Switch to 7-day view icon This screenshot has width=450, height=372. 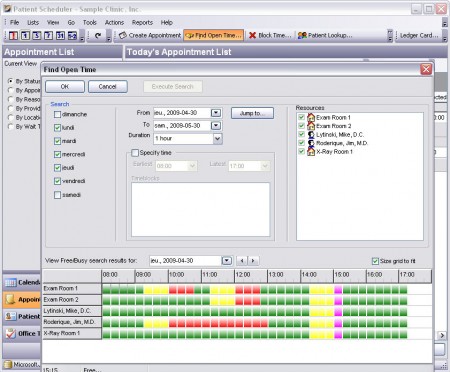(x=49, y=35)
